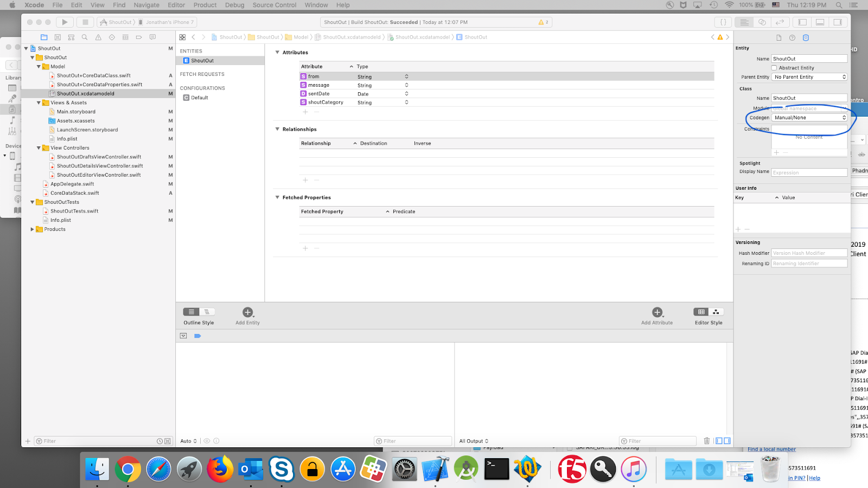Image resolution: width=868 pixels, height=488 pixels.
Task: Clear the console with the trash icon
Action: tap(707, 441)
